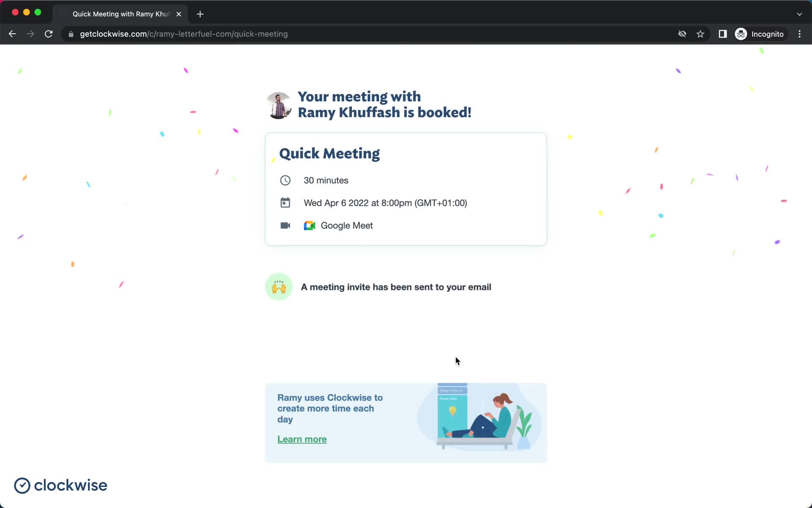
Task: Click the raised hands emoji icon
Action: [x=279, y=287]
